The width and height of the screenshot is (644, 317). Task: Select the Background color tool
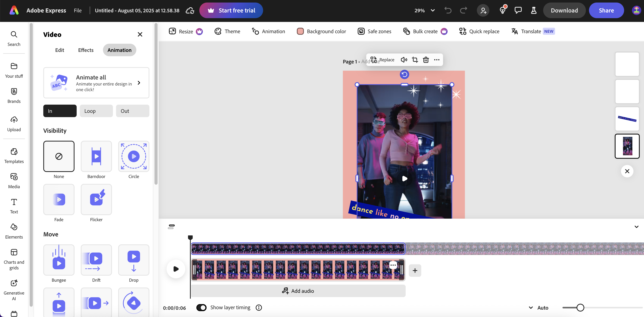pos(321,31)
